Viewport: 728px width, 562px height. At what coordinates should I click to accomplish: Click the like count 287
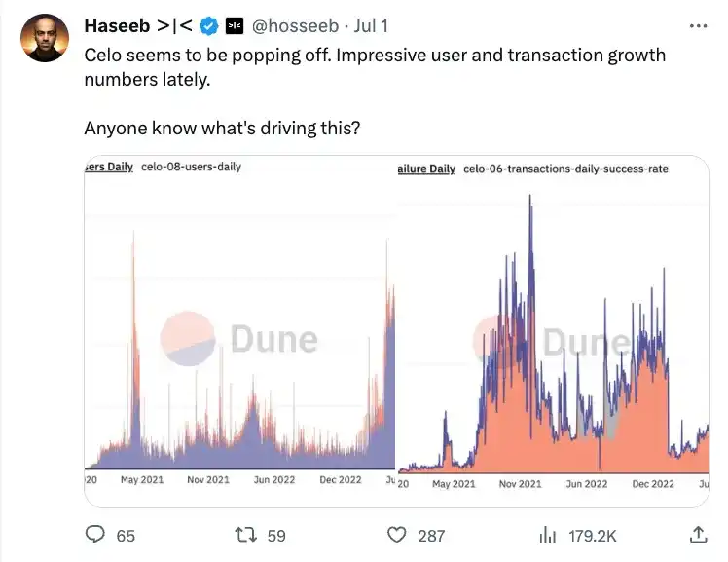(430, 535)
